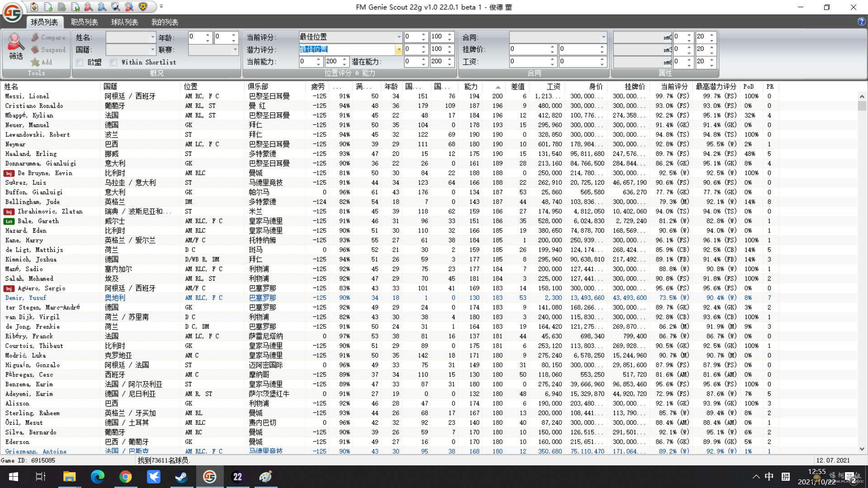Open File Explorer from taskbar

69,477
